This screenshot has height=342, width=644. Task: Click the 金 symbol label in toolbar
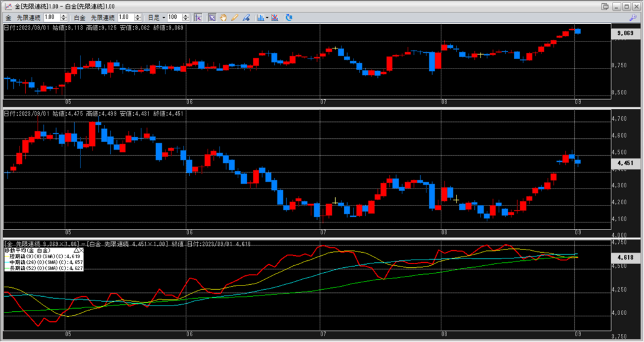tap(8, 17)
